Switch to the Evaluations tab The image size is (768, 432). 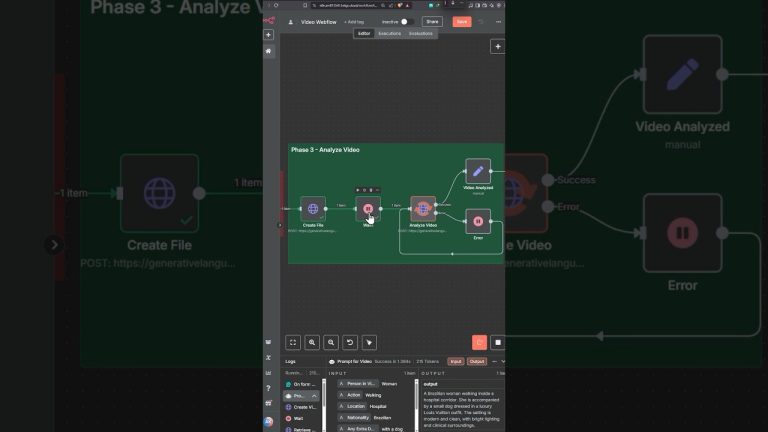[x=421, y=33]
